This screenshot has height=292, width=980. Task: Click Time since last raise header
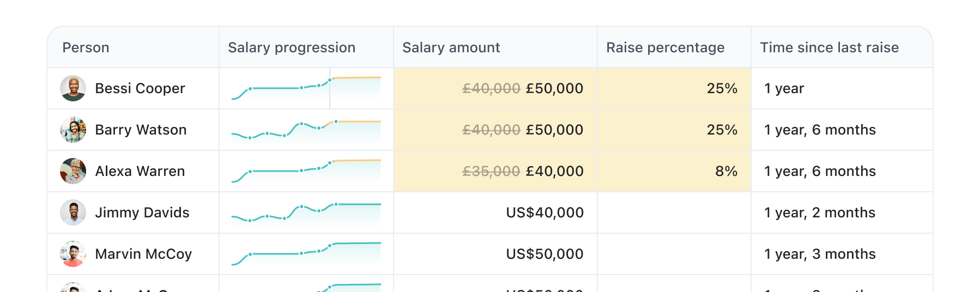point(829,48)
